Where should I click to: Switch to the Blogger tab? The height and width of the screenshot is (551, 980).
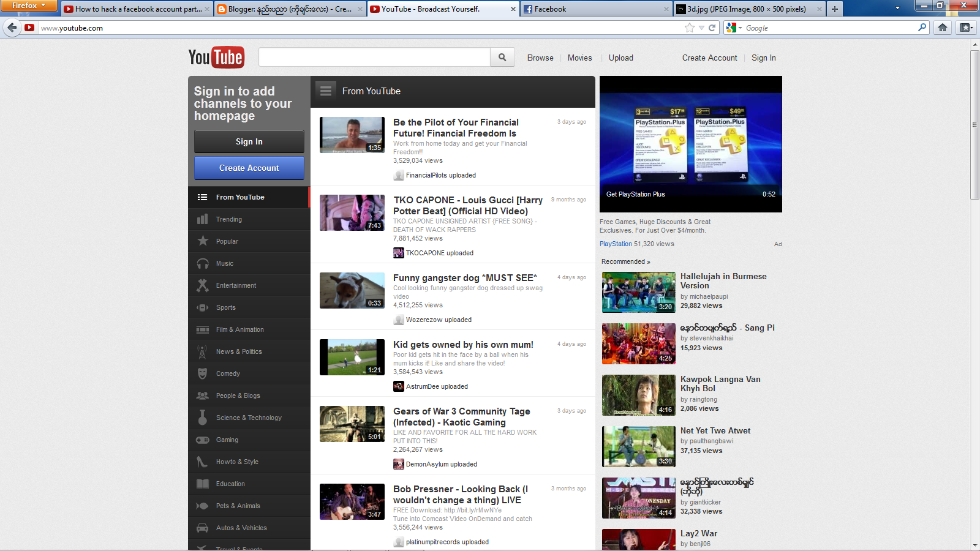pos(290,9)
